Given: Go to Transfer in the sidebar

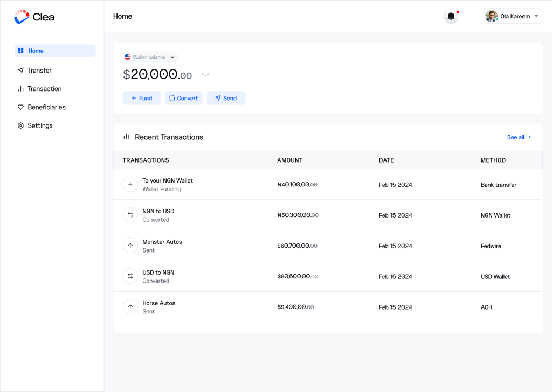Looking at the screenshot, I should point(39,71).
